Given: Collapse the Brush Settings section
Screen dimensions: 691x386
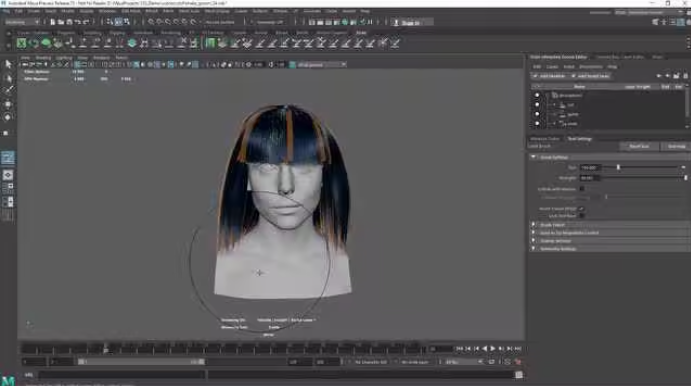Looking at the screenshot, I should click(x=533, y=157).
